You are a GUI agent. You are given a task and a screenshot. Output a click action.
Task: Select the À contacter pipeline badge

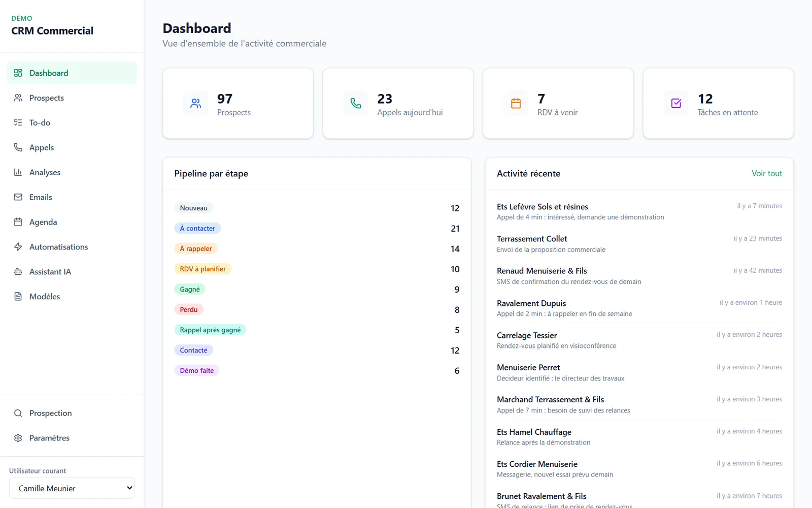[x=197, y=228]
